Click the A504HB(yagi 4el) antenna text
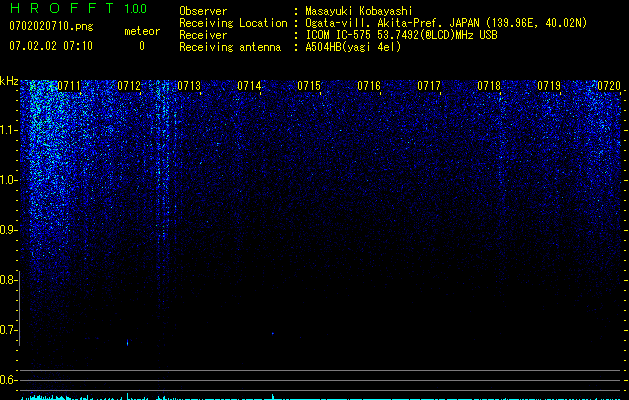629x400 pixels. (353, 47)
